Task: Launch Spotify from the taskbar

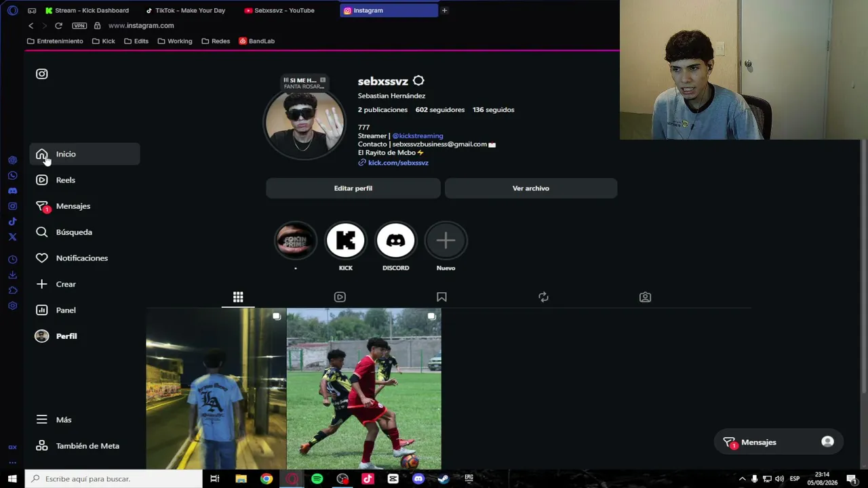Action: 317,479
